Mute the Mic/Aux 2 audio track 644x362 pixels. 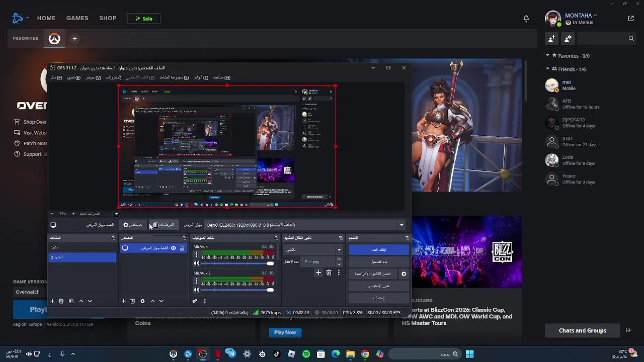coord(197,290)
